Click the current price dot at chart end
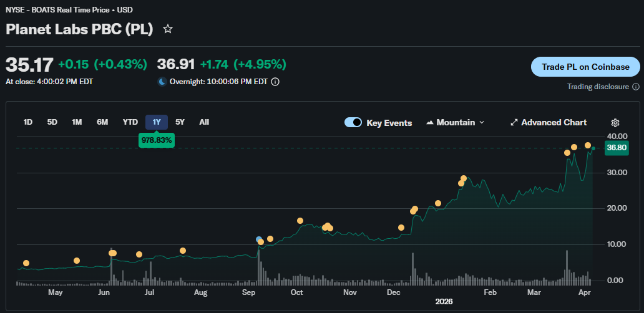The height and width of the screenshot is (313, 644). (x=593, y=148)
